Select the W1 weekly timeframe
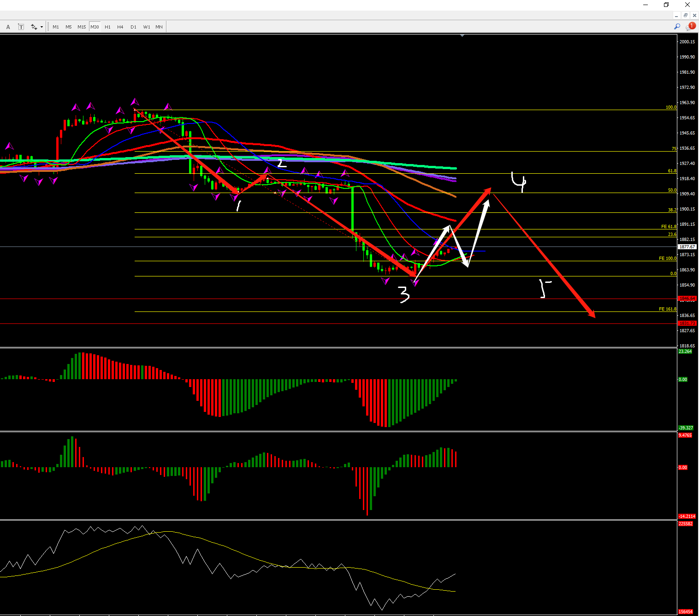Screen dimensions: 699x616 tap(147, 27)
